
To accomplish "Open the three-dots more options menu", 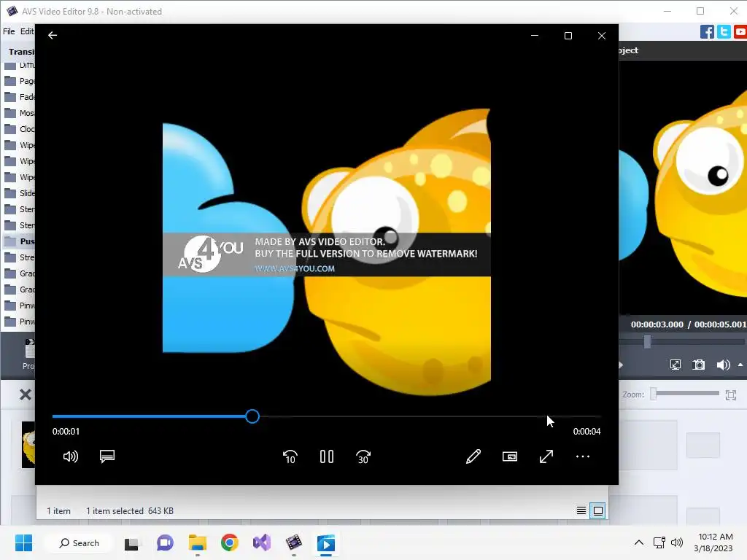I will pos(583,456).
